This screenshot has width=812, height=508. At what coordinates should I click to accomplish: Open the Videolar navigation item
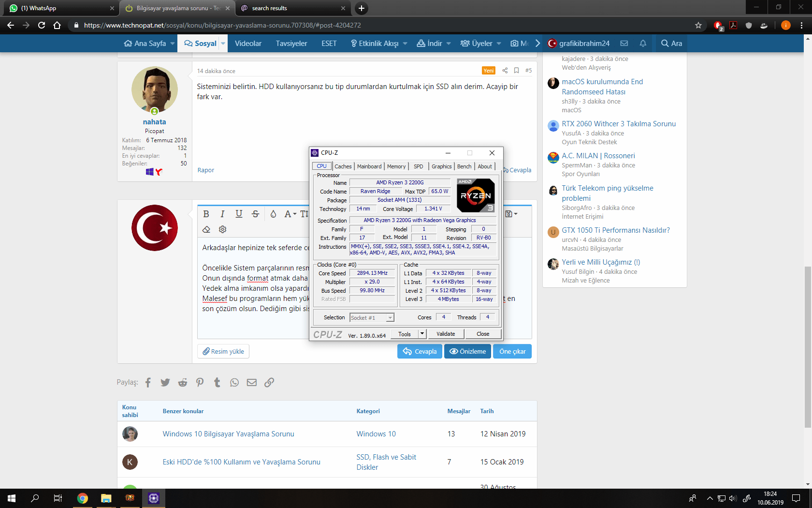pyautogui.click(x=248, y=44)
